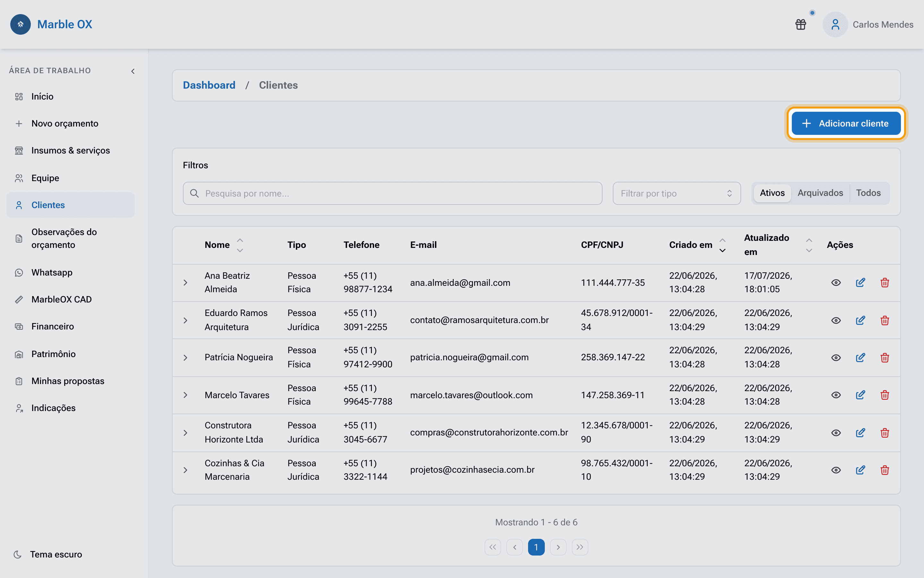Expand the Marcelo Tavares row
The height and width of the screenshot is (578, 924).
(x=185, y=395)
